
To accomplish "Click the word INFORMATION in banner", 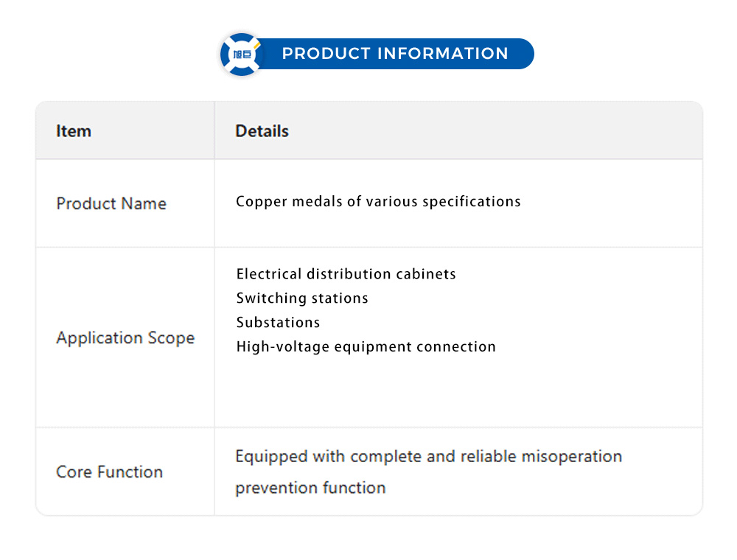I will pyautogui.click(x=442, y=54).
